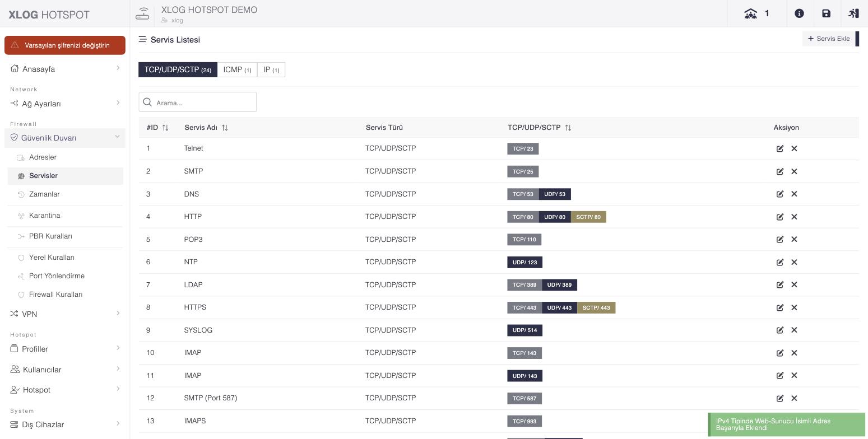Edit the DNS service entry
Screen dimensions: 868x439
[779, 194]
